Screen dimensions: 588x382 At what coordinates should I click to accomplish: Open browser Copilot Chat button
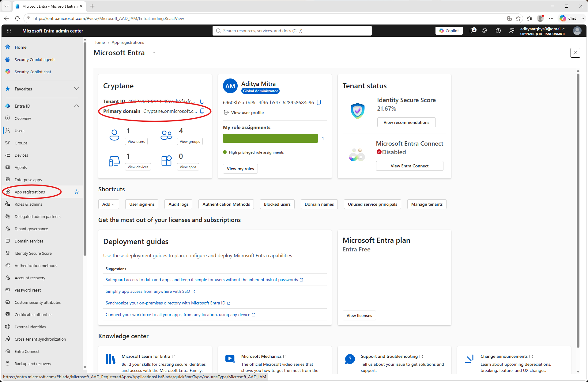tap(568, 18)
